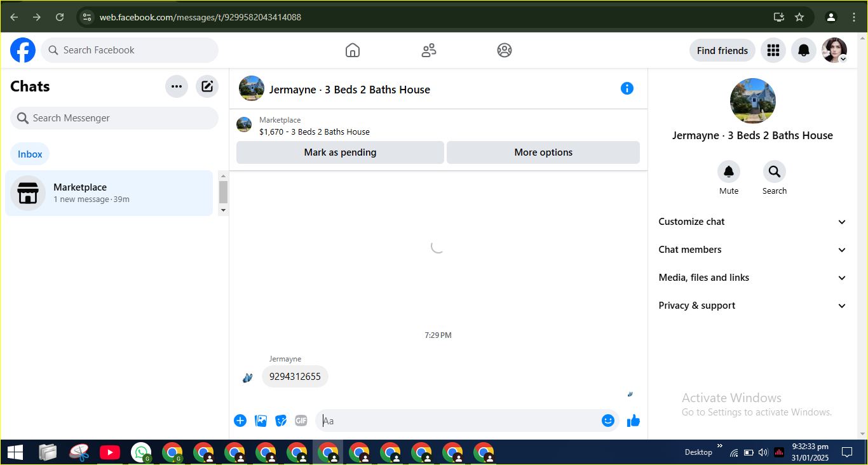Viewport: 868px width, 465px height.
Task: Click Find friends button
Action: tap(722, 50)
